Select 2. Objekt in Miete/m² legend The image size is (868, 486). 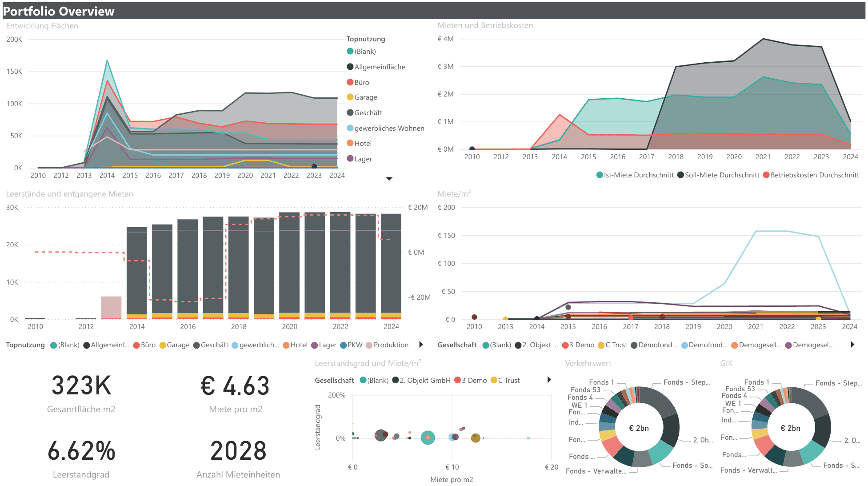coord(536,345)
